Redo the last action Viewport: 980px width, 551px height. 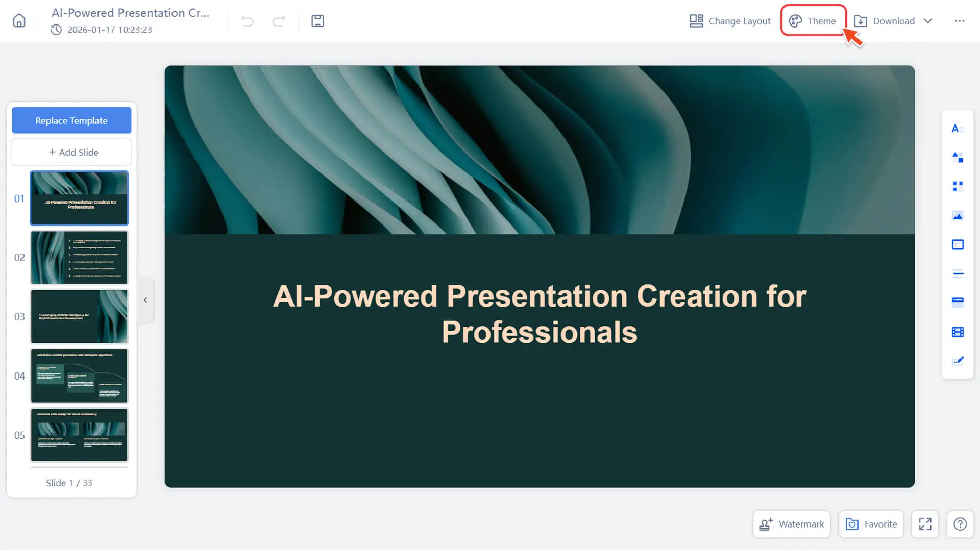coord(279,21)
